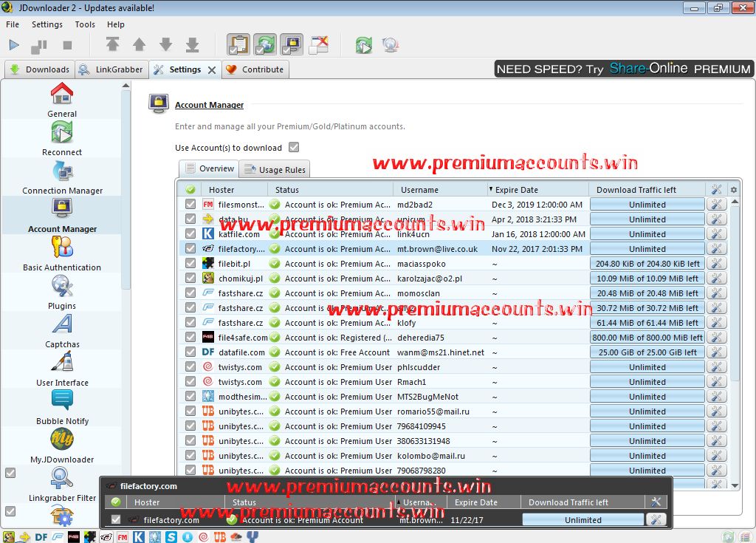Uncheck filefactory.com in the popup panel
This screenshot has width=756, height=543.
(116, 519)
